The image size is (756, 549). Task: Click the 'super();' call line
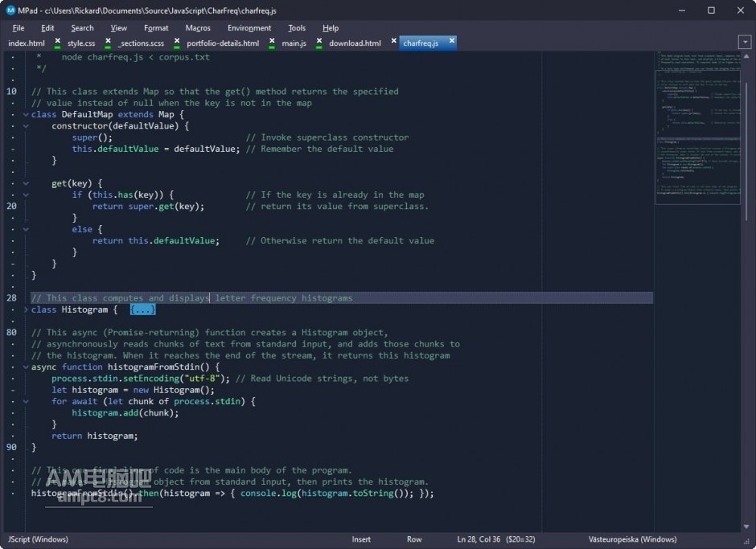(92, 137)
